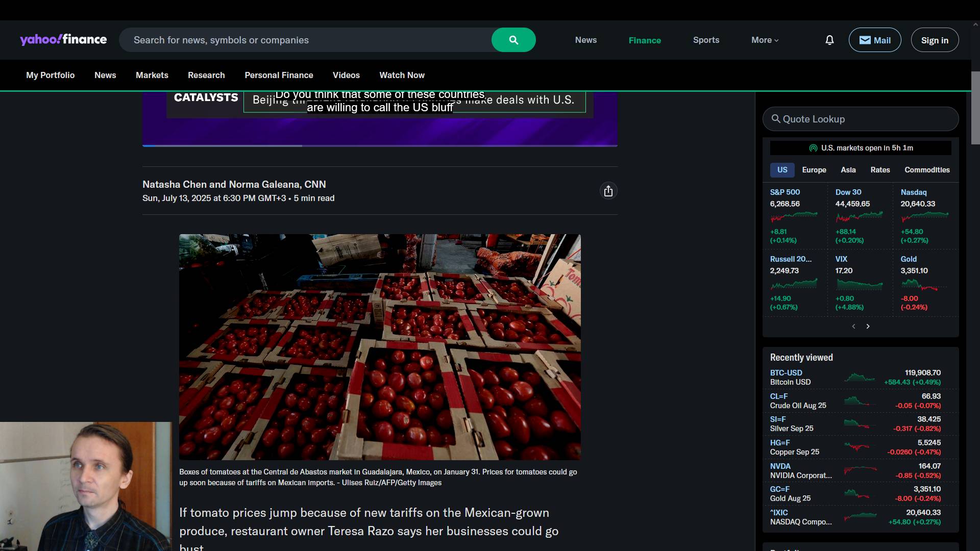Switch to the Europe markets tab
The height and width of the screenshot is (551, 980).
(x=814, y=170)
